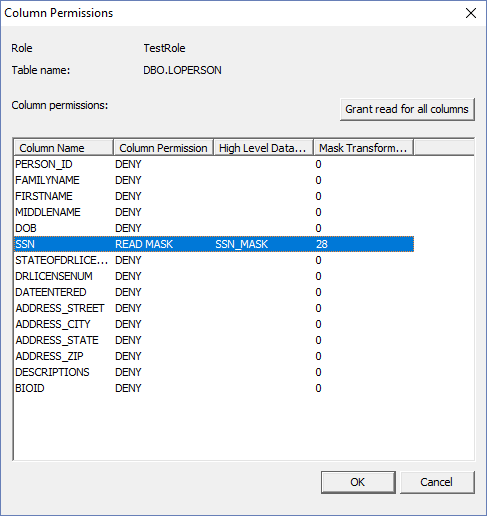This screenshot has height=516, width=487.
Task: Sort by the Column Permission header
Action: pos(163,148)
